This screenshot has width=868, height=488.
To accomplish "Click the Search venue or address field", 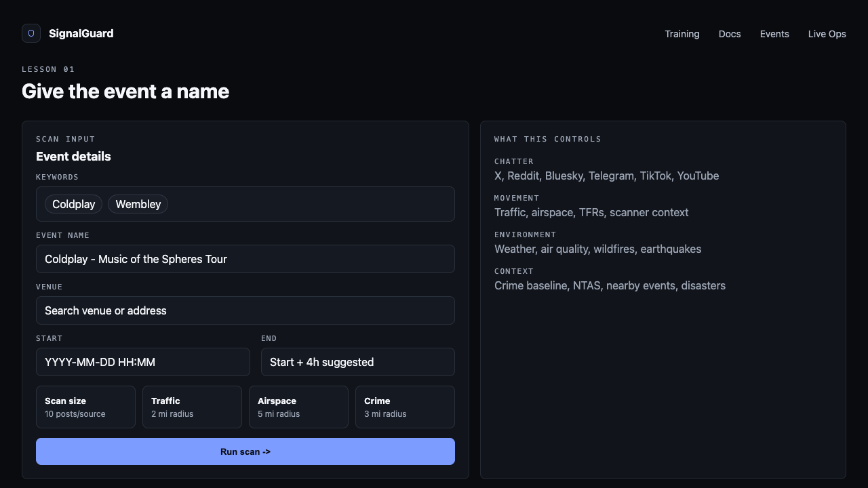I will click(245, 310).
